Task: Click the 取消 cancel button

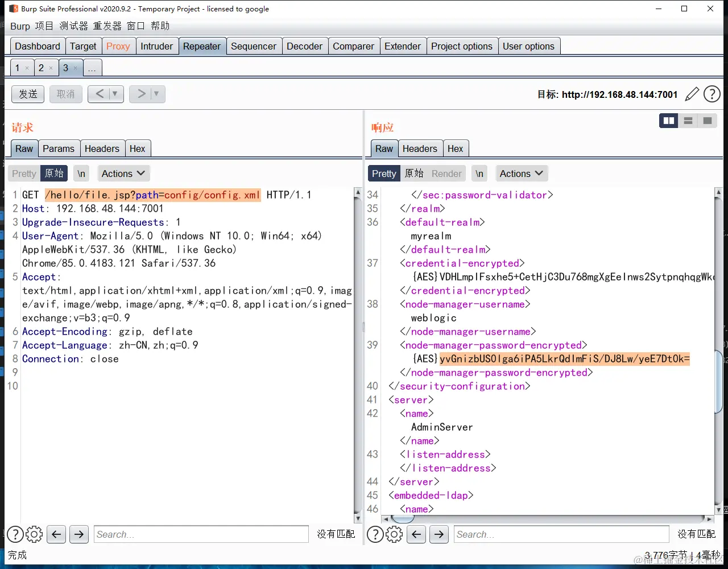Action: (x=65, y=94)
